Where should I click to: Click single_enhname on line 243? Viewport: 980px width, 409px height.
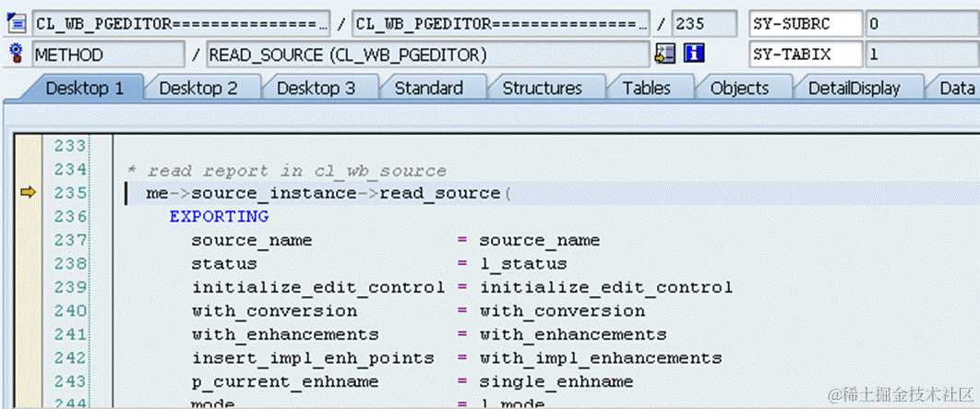point(556,381)
